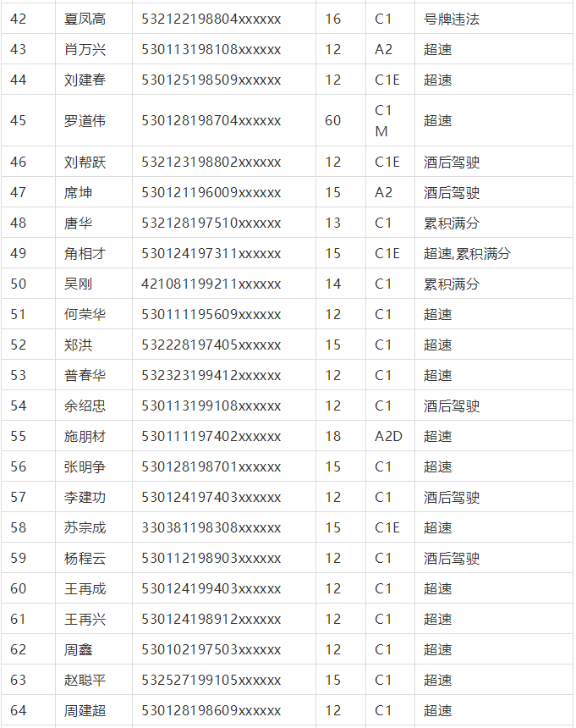Click ID number 42108119211xxxxxx

click(x=211, y=284)
